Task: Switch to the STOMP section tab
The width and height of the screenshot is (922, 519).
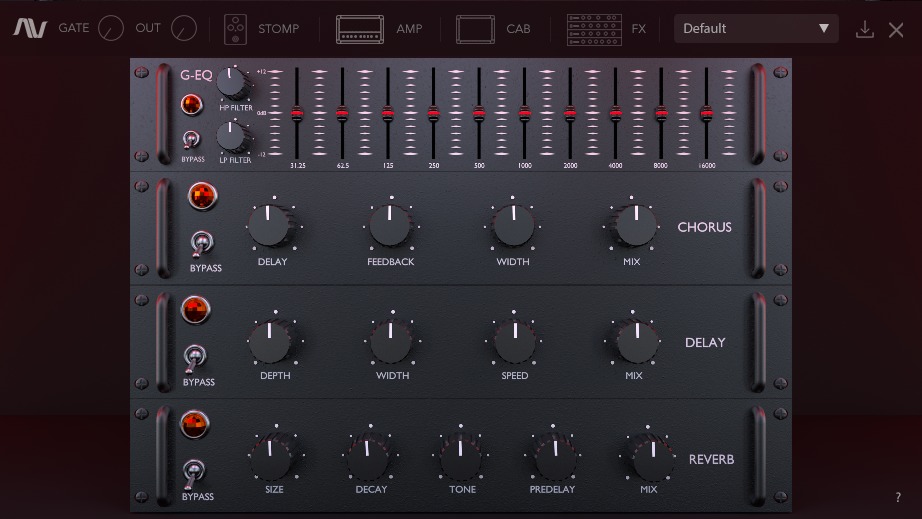Action: pyautogui.click(x=279, y=28)
